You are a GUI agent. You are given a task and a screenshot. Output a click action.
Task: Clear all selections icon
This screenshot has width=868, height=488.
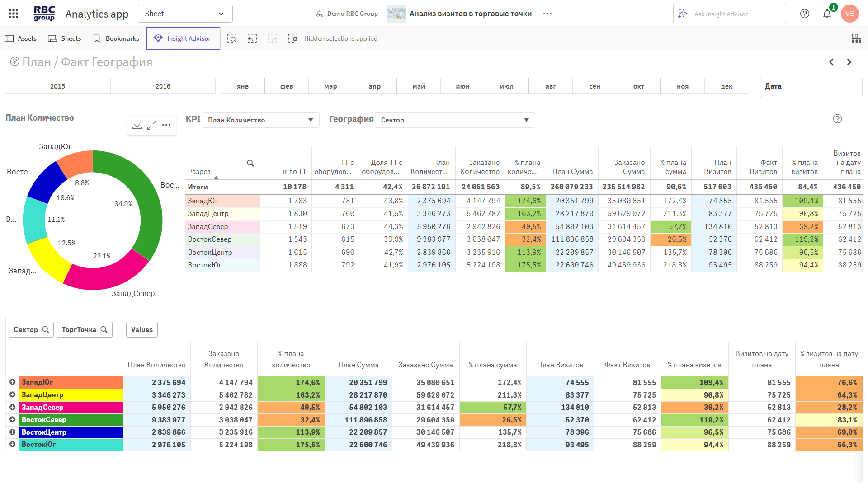point(293,38)
